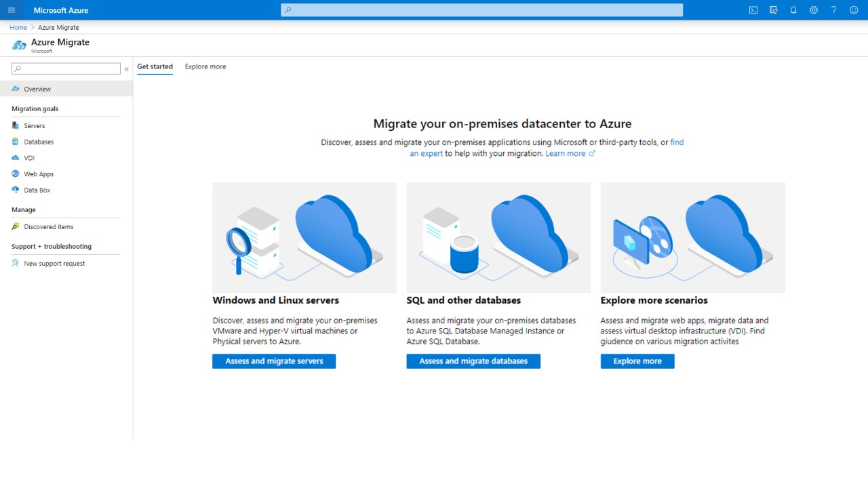Viewport: 868px width, 488px height.
Task: Click the Migrate your on-premises datacenter heading
Action: pos(502,124)
